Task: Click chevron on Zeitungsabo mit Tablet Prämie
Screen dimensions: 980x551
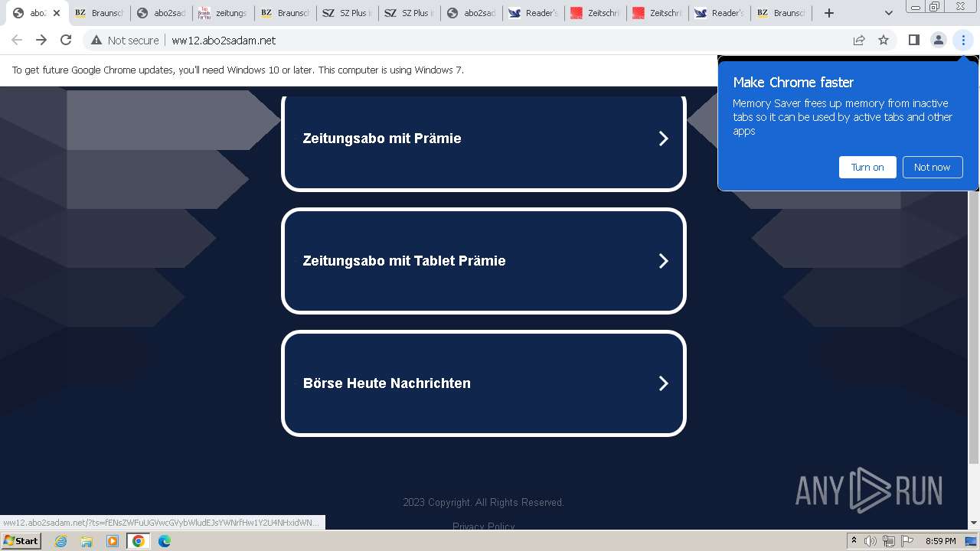Action: tap(663, 261)
